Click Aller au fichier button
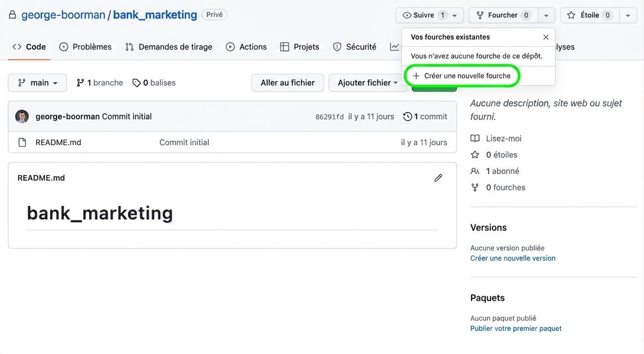The height and width of the screenshot is (354, 644). pyautogui.click(x=287, y=83)
